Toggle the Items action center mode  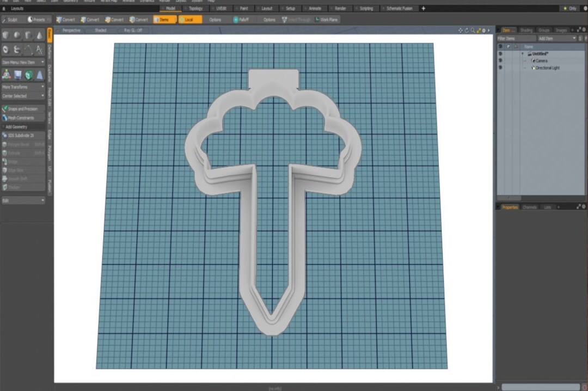(x=164, y=19)
